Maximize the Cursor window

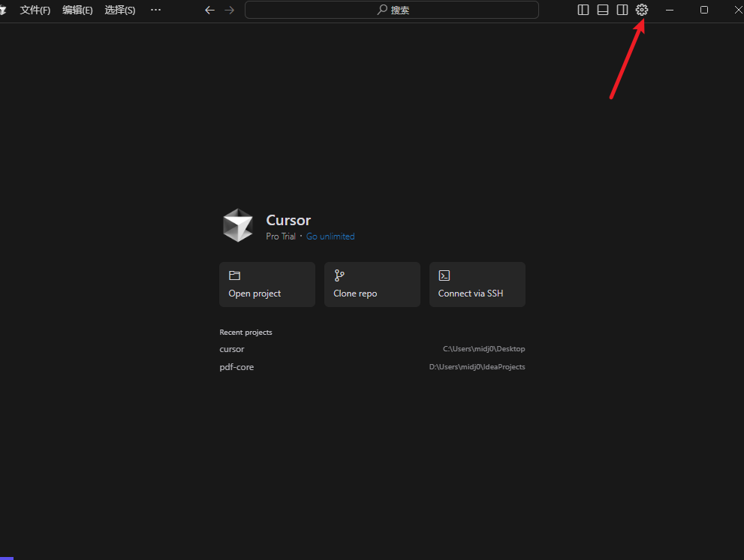pyautogui.click(x=704, y=10)
